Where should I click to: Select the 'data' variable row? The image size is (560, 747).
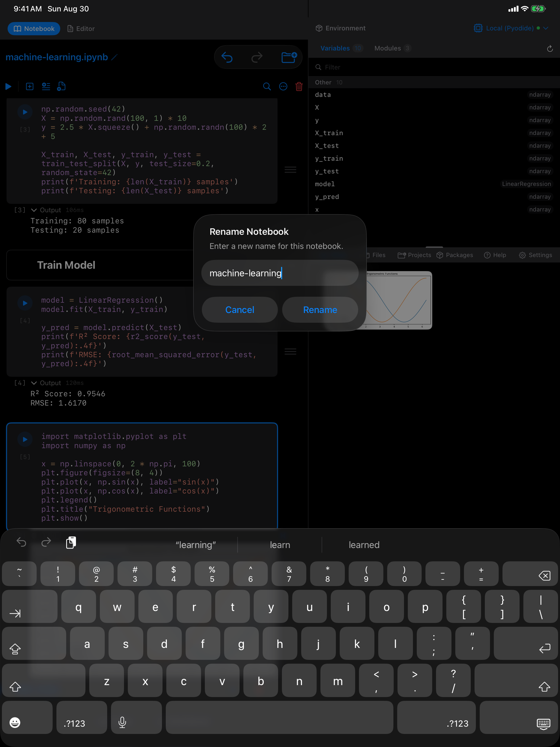(434, 95)
